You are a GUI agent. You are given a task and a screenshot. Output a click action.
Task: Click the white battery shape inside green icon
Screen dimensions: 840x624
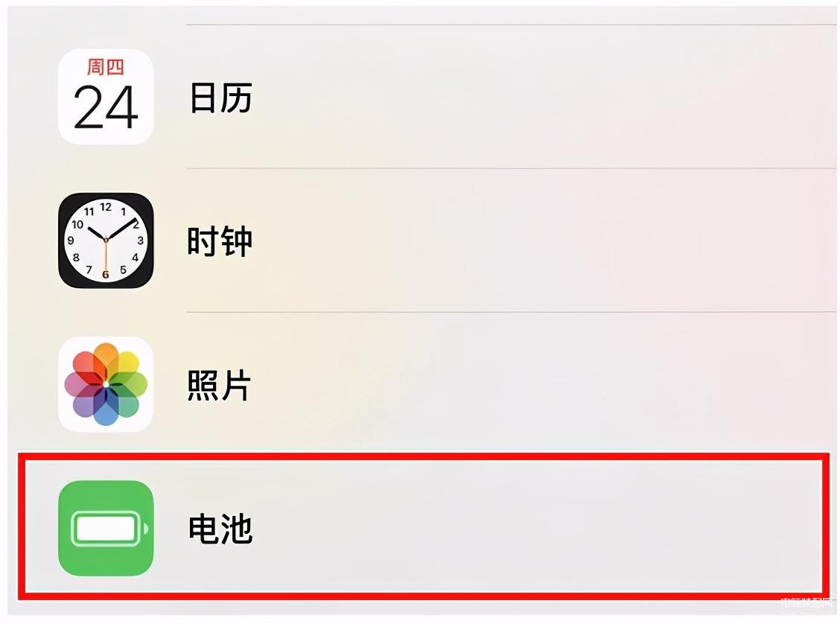point(106,529)
